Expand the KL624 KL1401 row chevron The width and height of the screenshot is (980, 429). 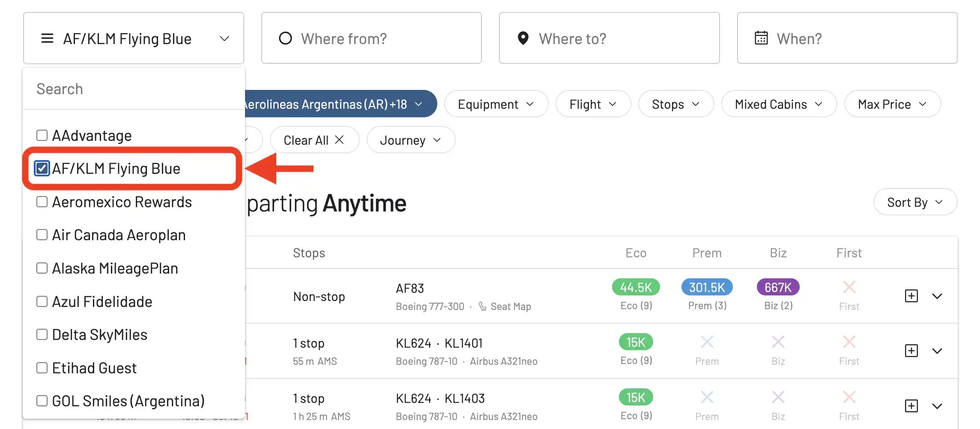point(937,351)
